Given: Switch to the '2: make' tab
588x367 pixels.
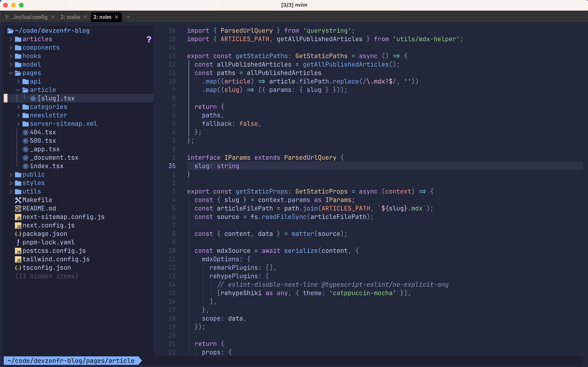Looking at the screenshot, I should (x=70, y=17).
